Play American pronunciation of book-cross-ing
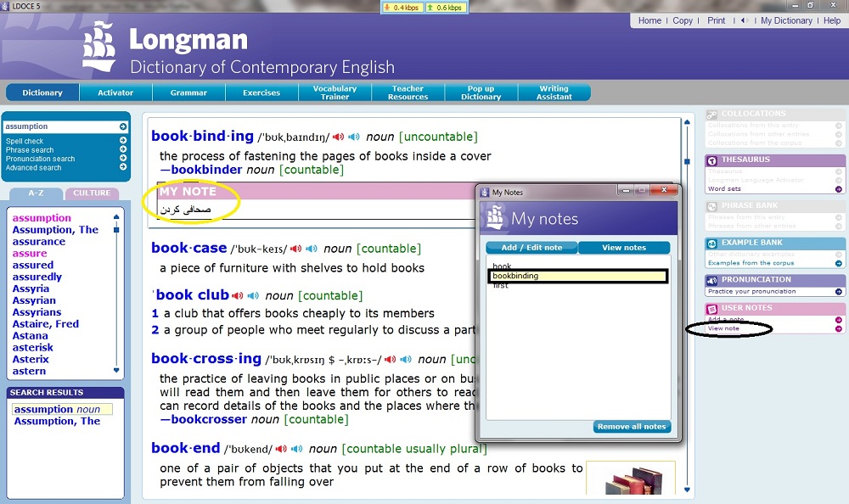Viewport: 849px width, 504px height. pos(405,358)
